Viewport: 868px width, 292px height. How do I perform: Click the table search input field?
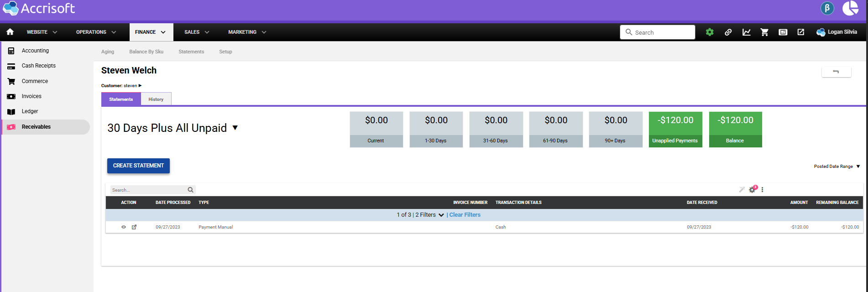149,190
